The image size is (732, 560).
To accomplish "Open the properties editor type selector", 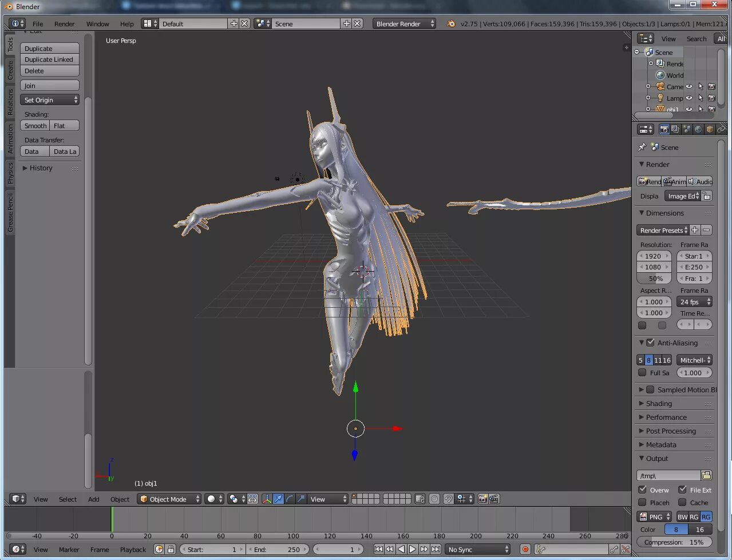I will click(x=646, y=129).
